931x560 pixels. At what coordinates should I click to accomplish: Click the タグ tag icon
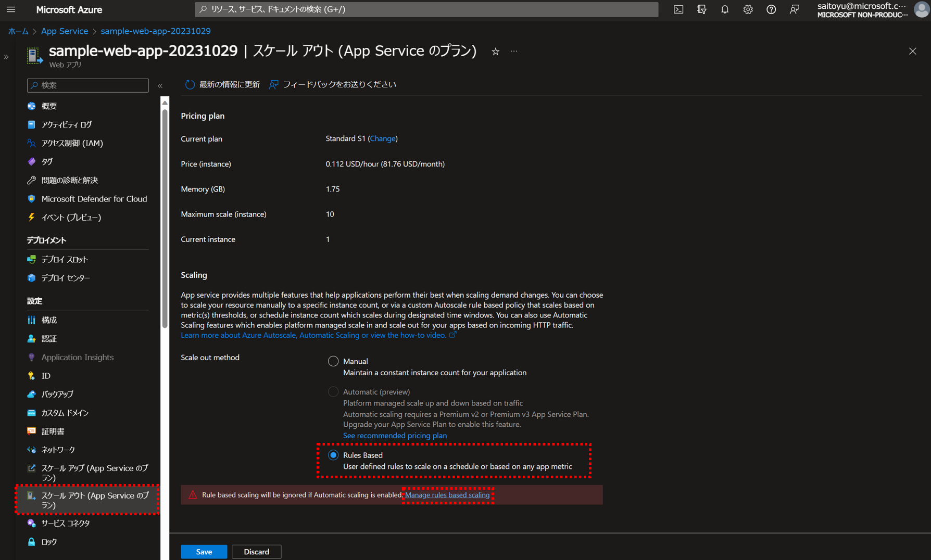click(x=32, y=162)
